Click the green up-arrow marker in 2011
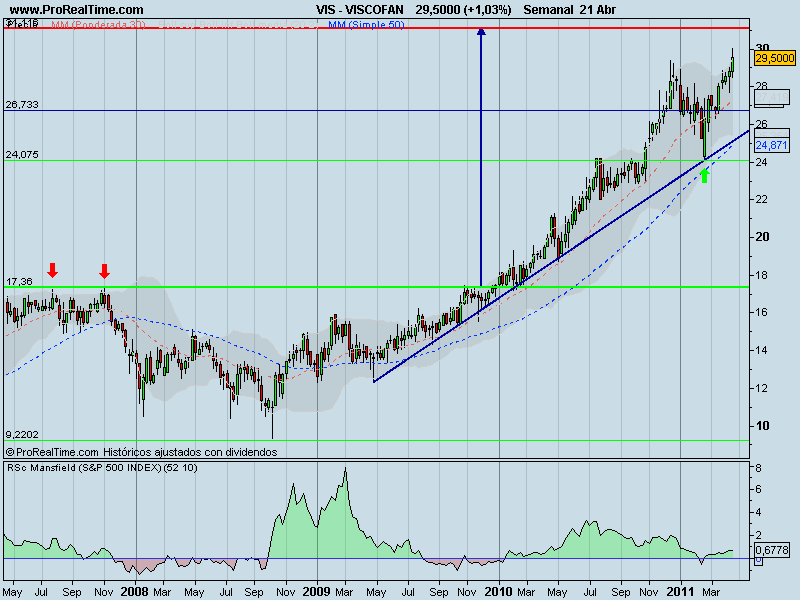 pos(705,176)
